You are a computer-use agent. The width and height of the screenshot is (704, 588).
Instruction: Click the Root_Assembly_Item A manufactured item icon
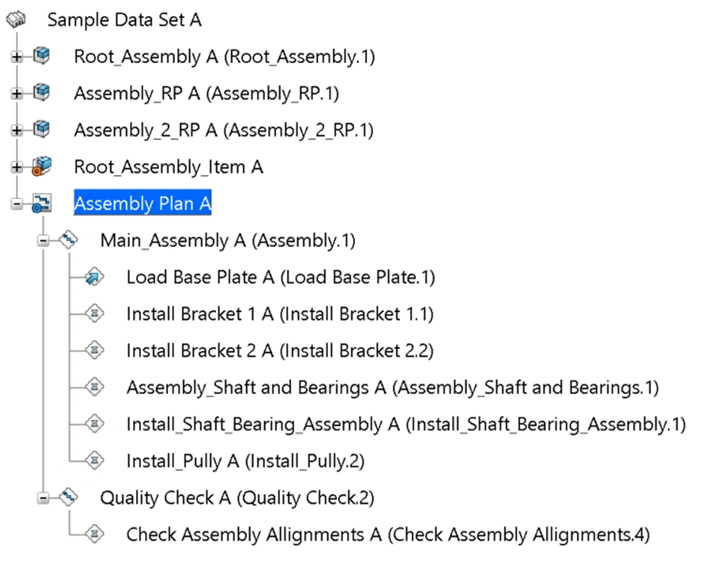click(42, 167)
